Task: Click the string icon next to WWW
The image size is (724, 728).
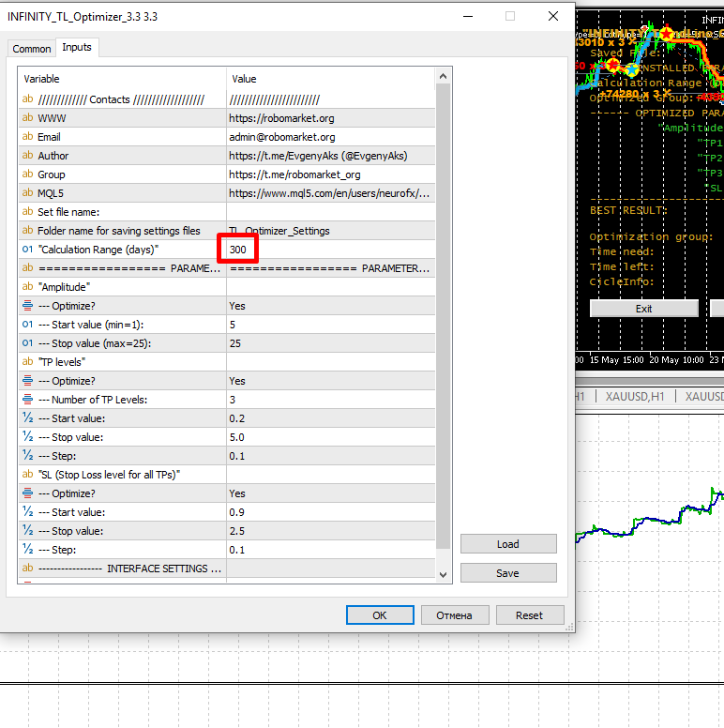Action: click(27, 118)
